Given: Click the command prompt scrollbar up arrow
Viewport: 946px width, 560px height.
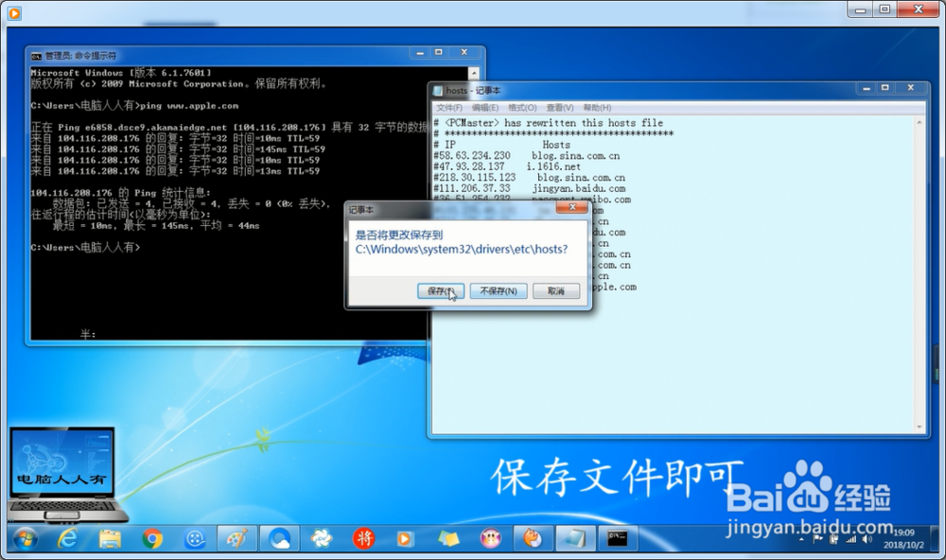Looking at the screenshot, I should click(474, 74).
